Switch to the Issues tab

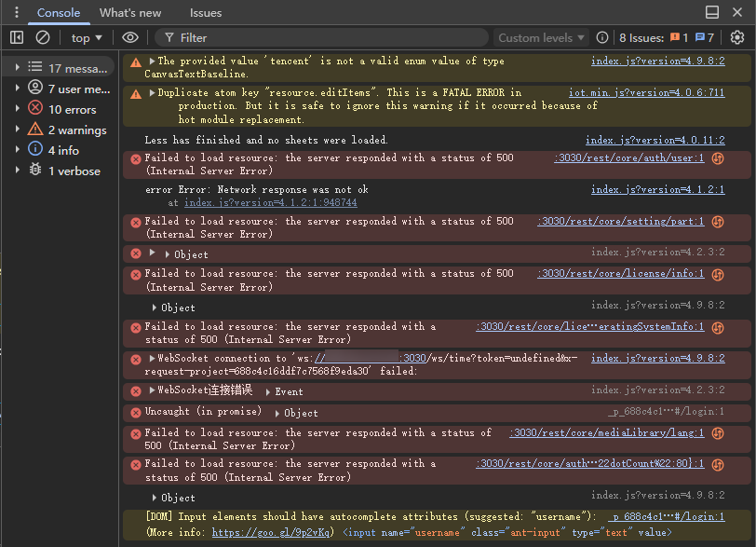[x=206, y=13]
